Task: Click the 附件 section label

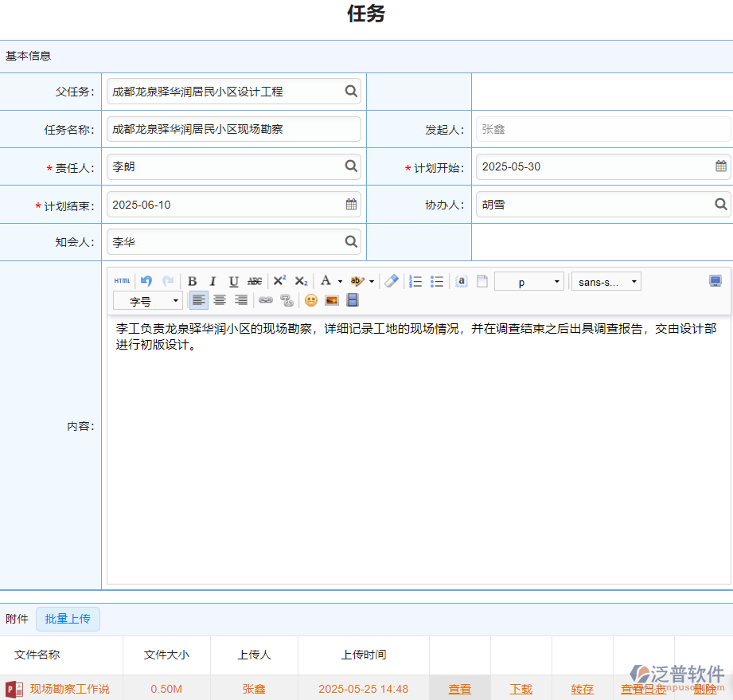Action: (x=17, y=619)
